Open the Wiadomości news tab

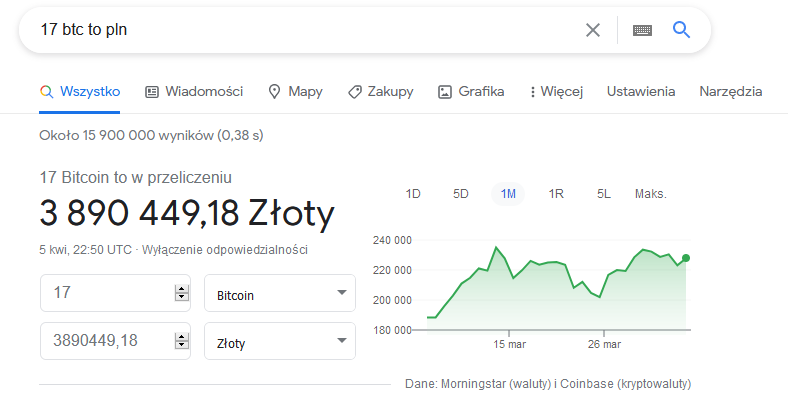point(194,91)
